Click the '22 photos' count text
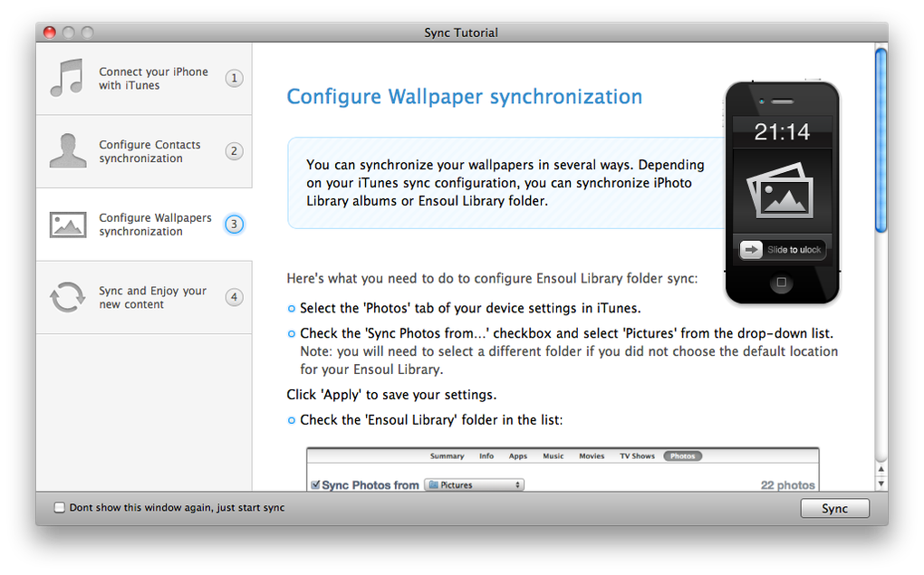 coord(787,484)
